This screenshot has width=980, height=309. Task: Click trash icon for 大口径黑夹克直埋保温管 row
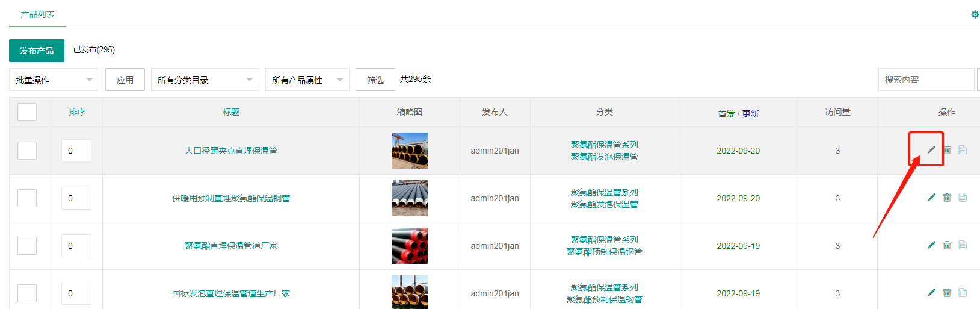947,150
